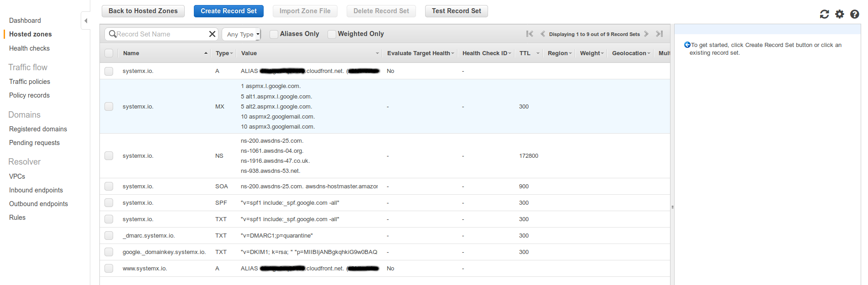Open Registered domains in the sidebar
The image size is (868, 285).
coord(38,129)
